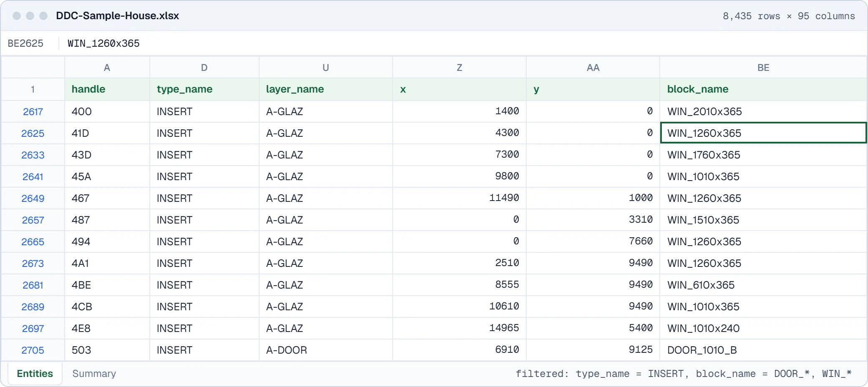Click the handle header cell
This screenshot has height=387, width=868.
click(107, 89)
